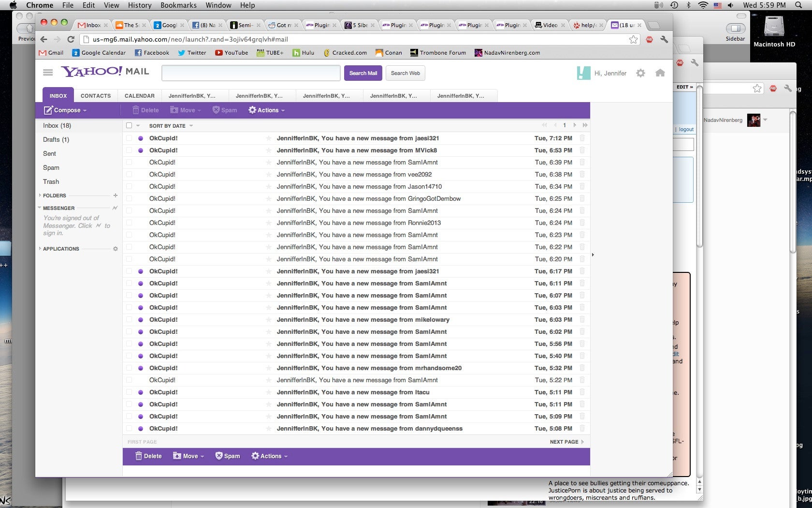This screenshot has width=812, height=508.
Task: Select the Inbox tab
Action: pyautogui.click(x=58, y=95)
